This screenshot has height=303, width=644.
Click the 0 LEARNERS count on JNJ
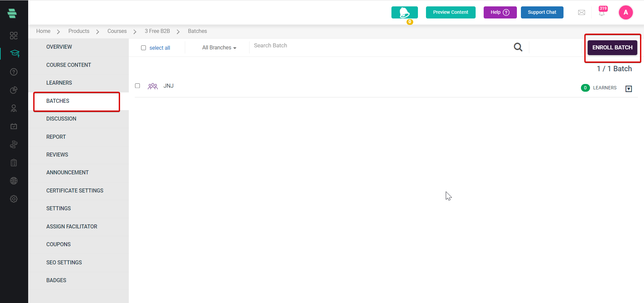tap(599, 88)
